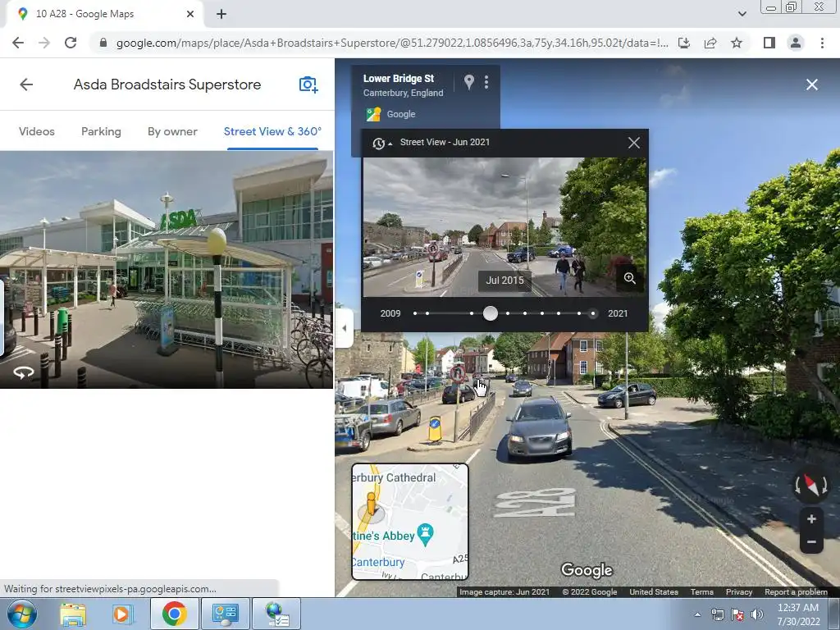
Task: Share this page via address bar icon
Action: (x=710, y=43)
